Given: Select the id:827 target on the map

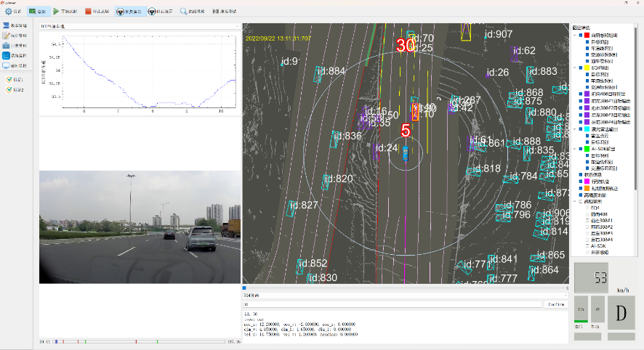Looking at the screenshot, I should click(291, 209).
